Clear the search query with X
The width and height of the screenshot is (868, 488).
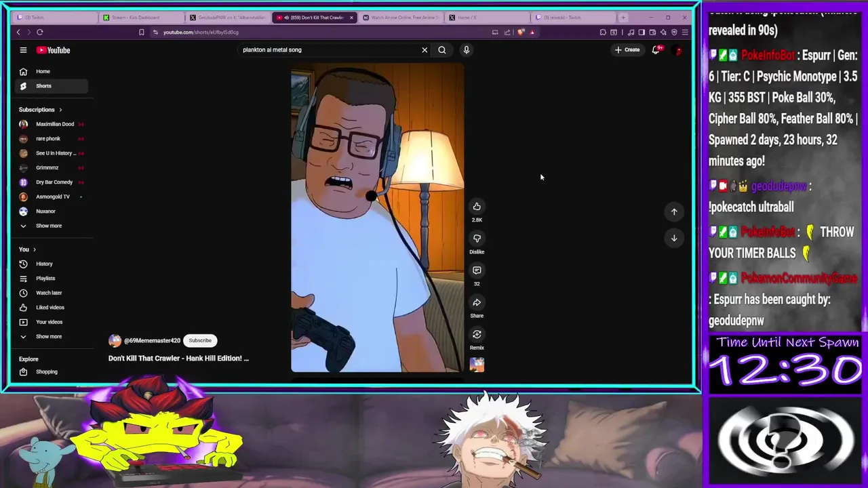[x=425, y=49]
